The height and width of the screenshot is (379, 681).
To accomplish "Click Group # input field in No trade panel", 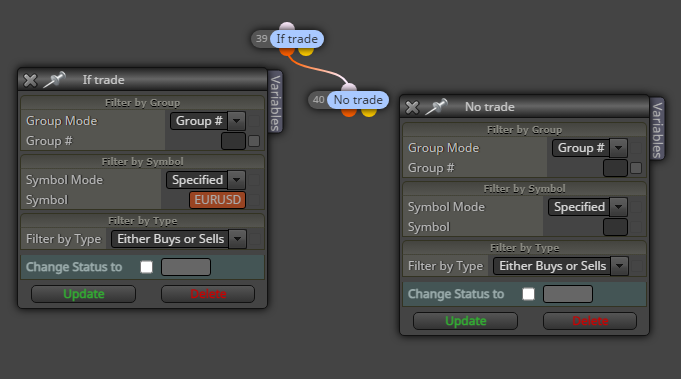I will [x=615, y=168].
